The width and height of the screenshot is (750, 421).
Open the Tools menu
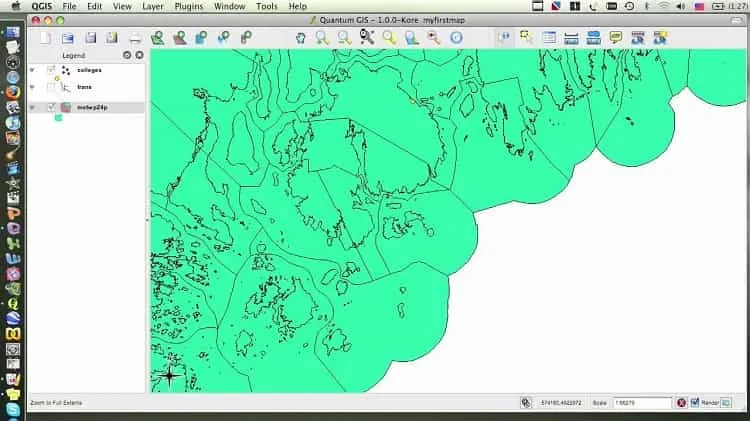(x=266, y=6)
